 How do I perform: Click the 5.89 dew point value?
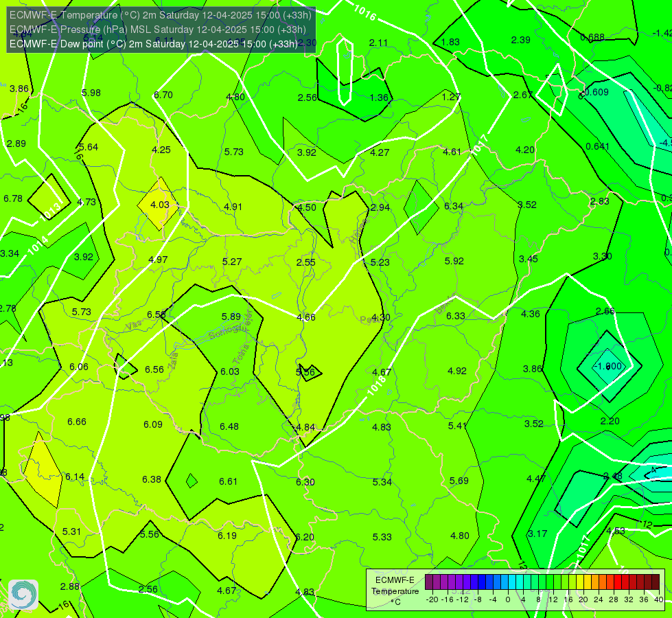231,317
